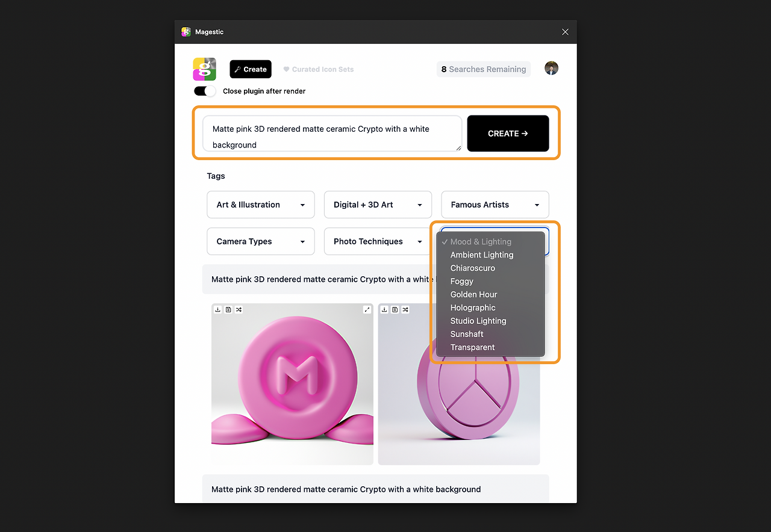
Task: Click the black CREATE button
Action: 508,134
